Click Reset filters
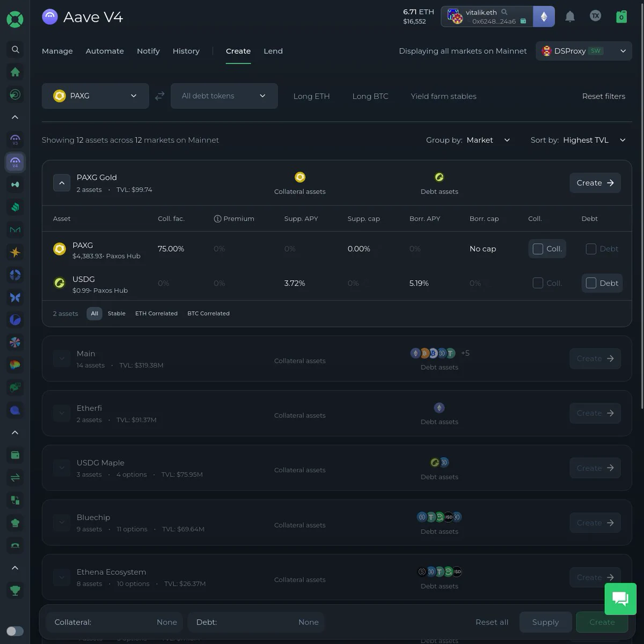 click(x=604, y=96)
